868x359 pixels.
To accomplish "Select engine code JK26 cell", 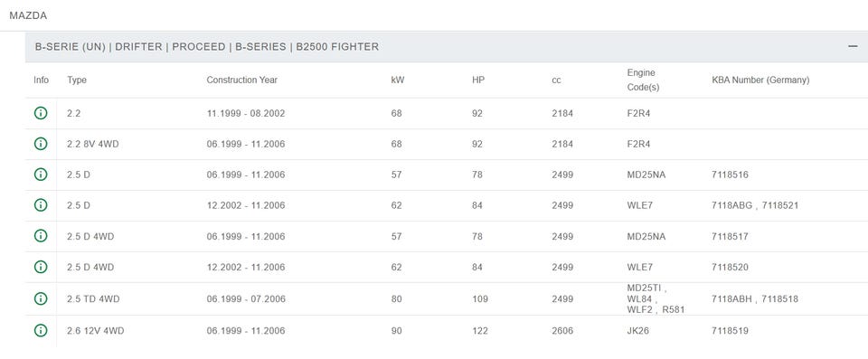I will pos(637,331).
